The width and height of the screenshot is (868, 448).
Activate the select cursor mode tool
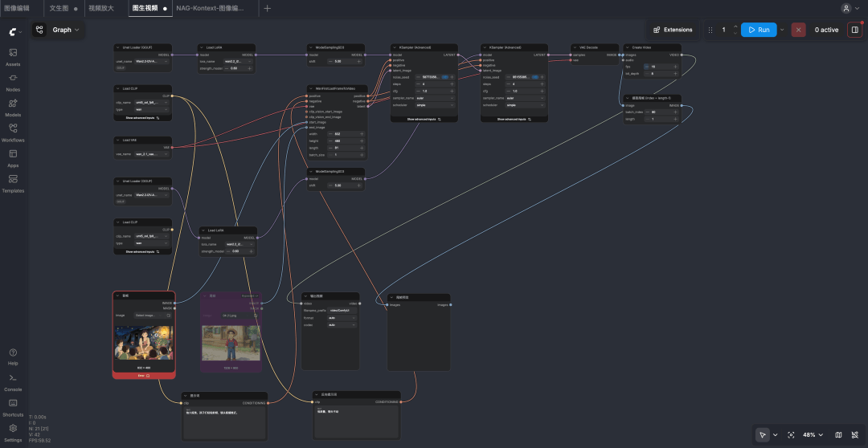(762, 434)
